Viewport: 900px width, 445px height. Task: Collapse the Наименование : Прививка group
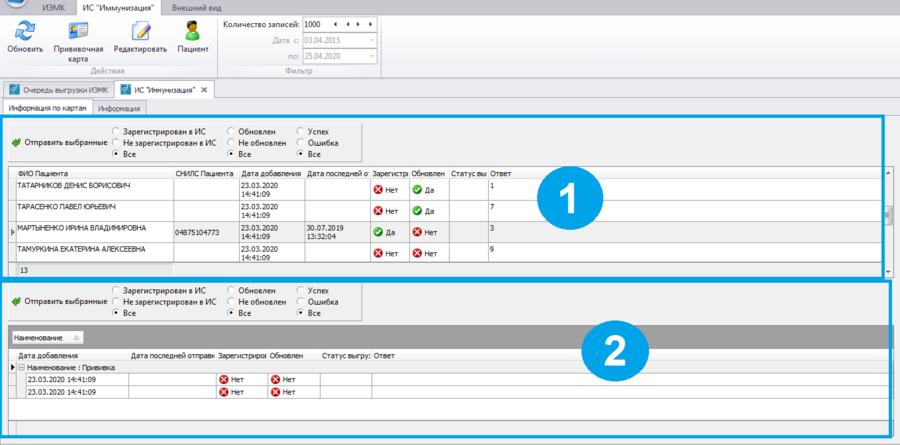click(x=21, y=368)
